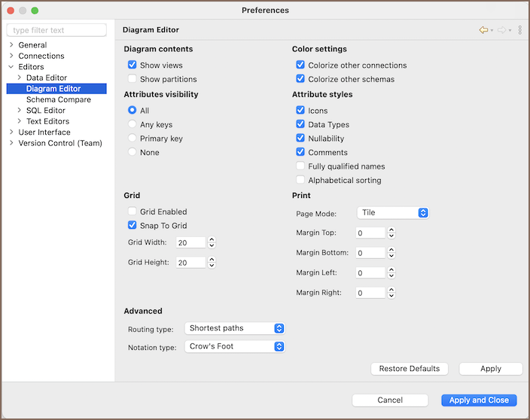Open the Notation type dropdown

(x=235, y=347)
